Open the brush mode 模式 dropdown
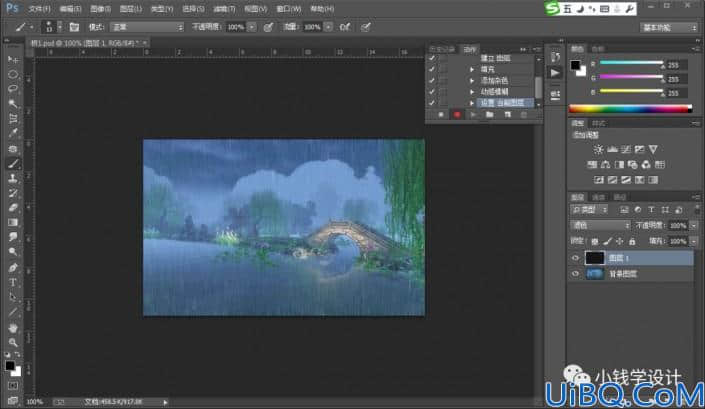Screen dimensions: 705x409 tap(147, 27)
